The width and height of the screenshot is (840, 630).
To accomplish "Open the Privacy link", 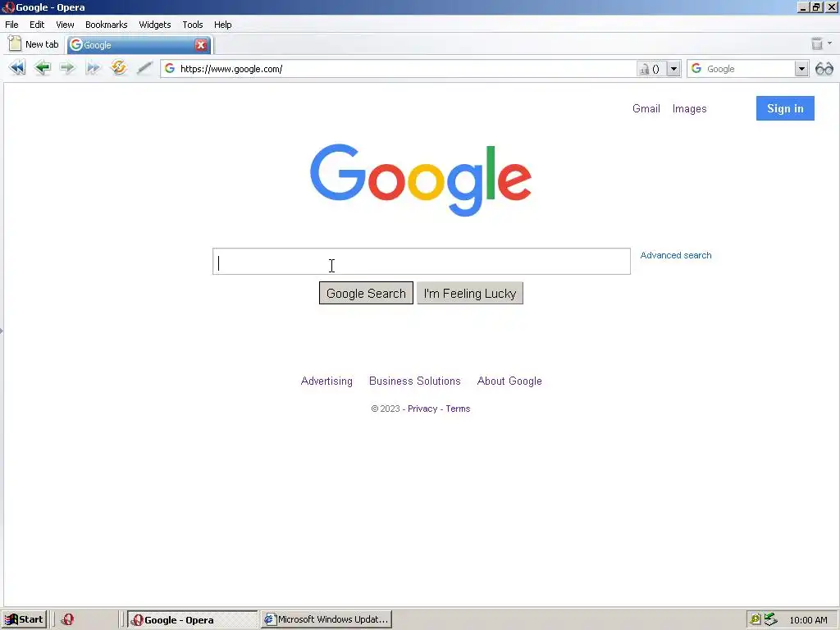I will 422,409.
